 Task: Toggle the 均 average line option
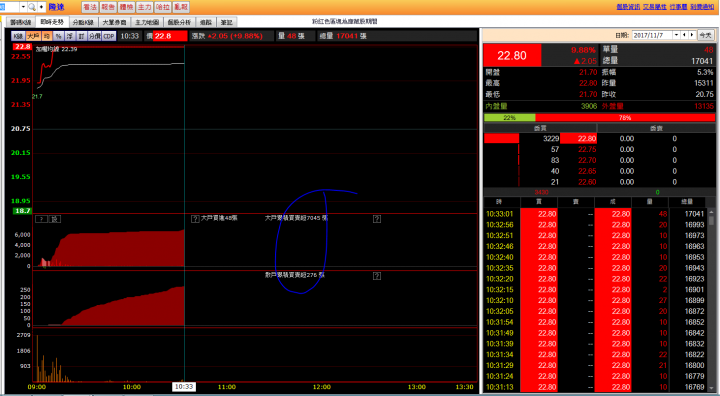tap(47, 36)
